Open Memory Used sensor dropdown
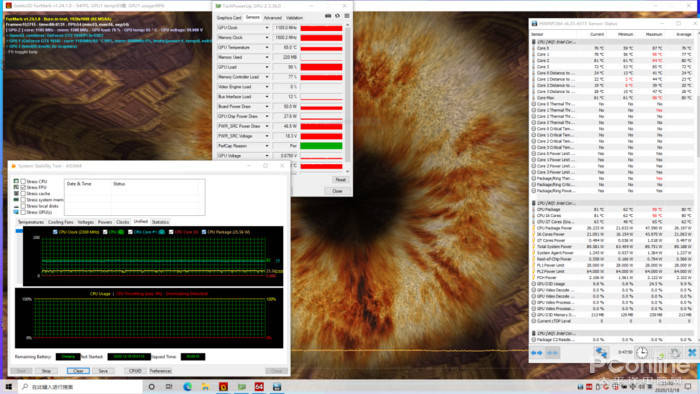The image size is (700, 394). [x=267, y=57]
